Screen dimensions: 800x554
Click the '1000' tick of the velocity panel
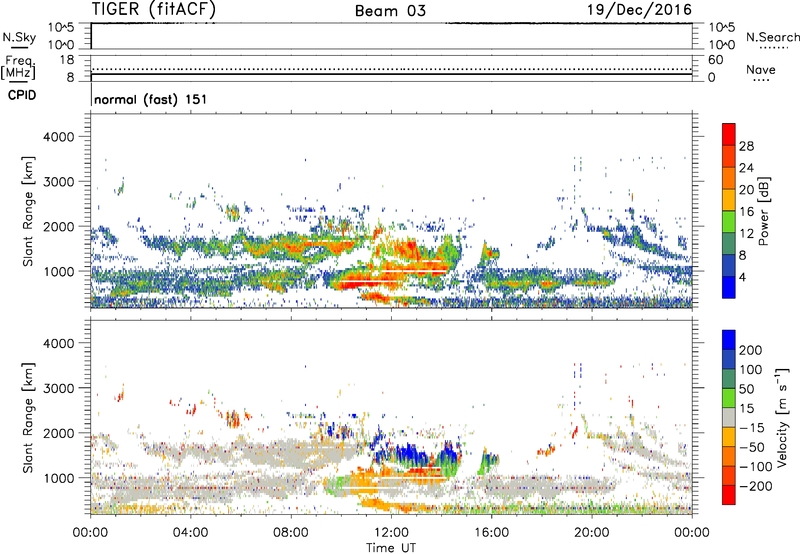point(59,478)
